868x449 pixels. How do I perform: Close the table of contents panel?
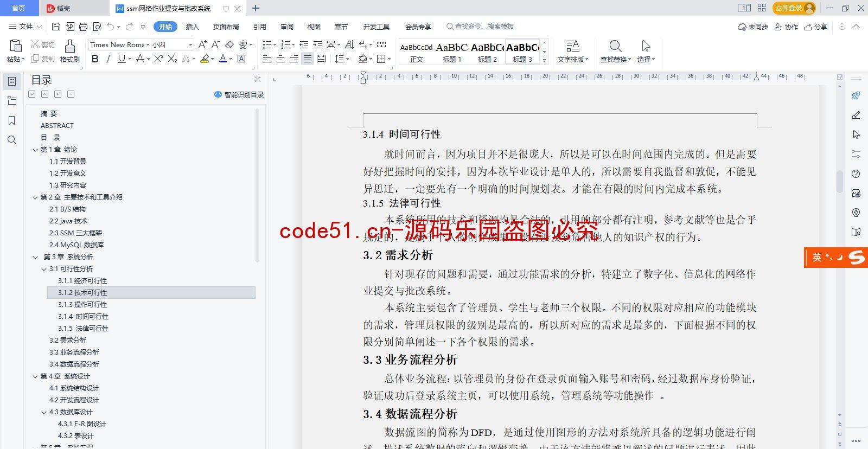(258, 80)
